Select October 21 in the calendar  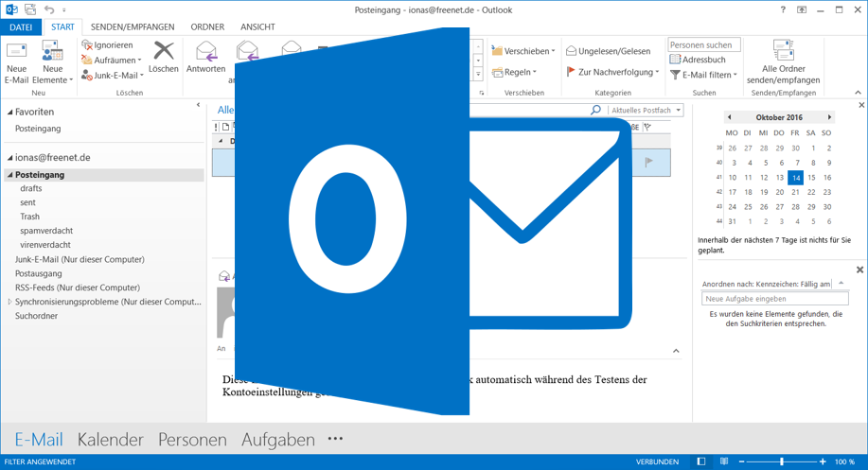pos(795,192)
